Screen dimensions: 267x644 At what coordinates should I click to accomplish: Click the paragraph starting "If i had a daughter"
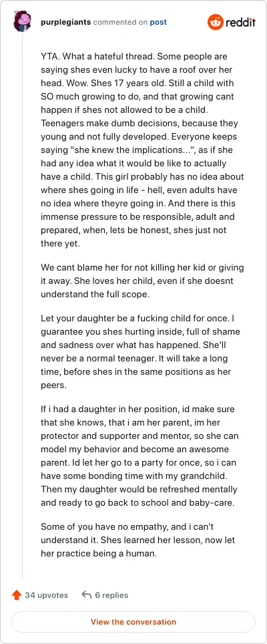click(140, 456)
